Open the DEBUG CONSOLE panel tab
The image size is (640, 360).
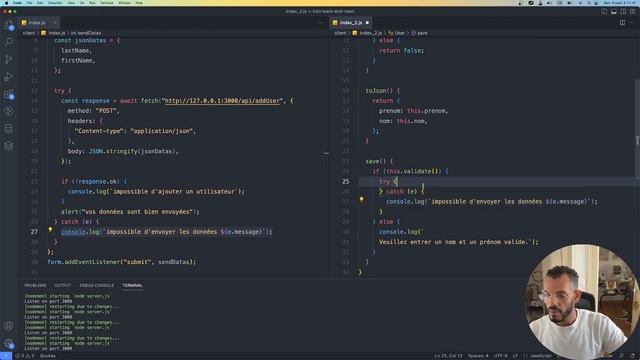[x=97, y=285]
